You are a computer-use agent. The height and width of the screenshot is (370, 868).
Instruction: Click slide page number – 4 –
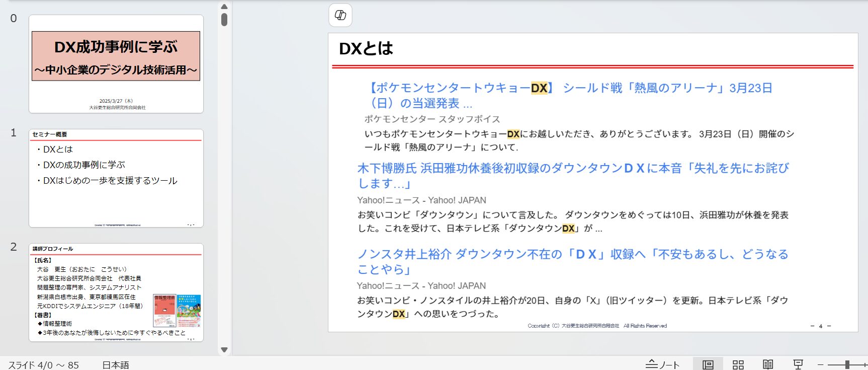point(821,326)
